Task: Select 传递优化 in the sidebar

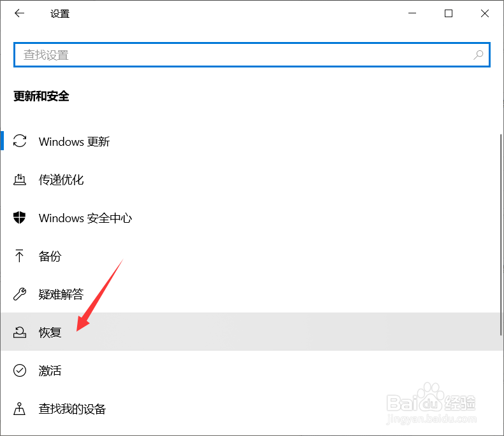Action: [250, 179]
